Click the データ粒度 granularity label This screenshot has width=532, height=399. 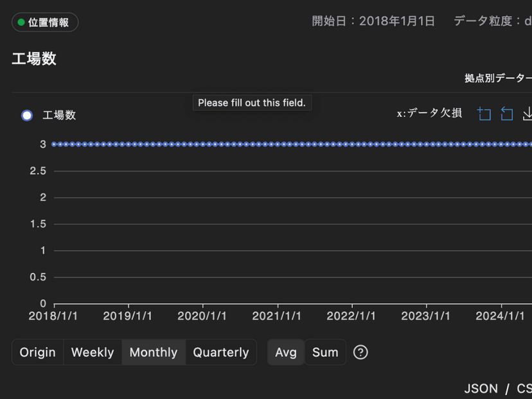[x=492, y=21]
